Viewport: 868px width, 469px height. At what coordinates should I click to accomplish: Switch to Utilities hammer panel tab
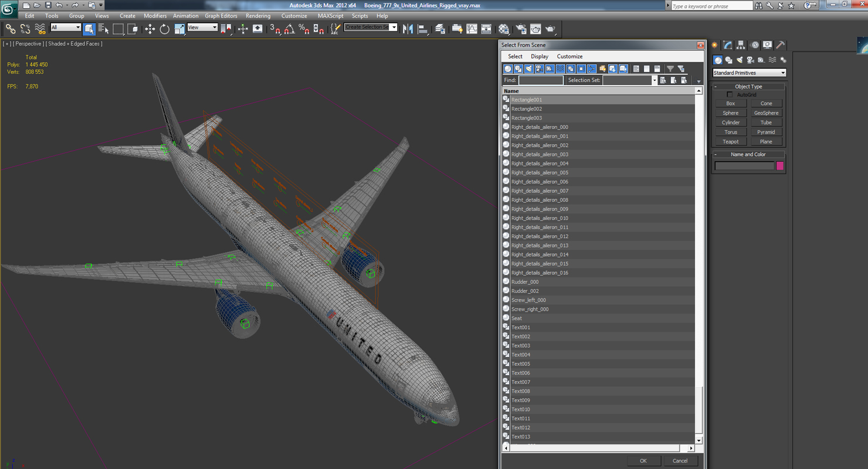780,45
